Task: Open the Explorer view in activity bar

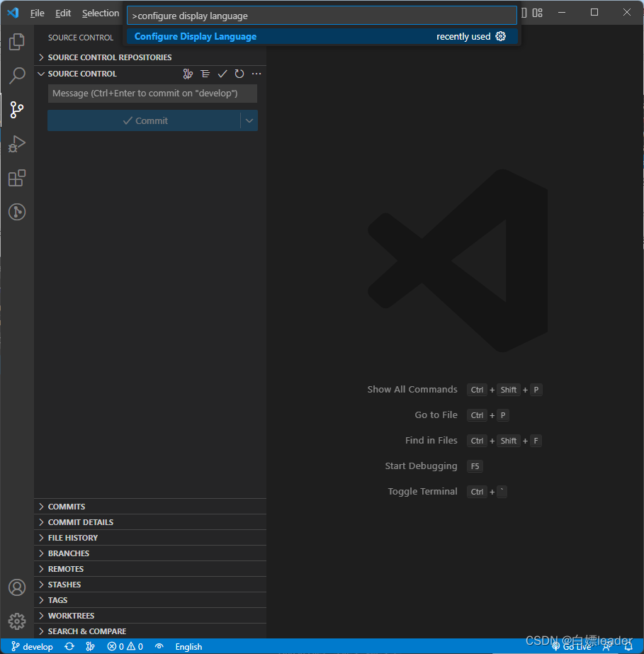Action: coord(17,42)
